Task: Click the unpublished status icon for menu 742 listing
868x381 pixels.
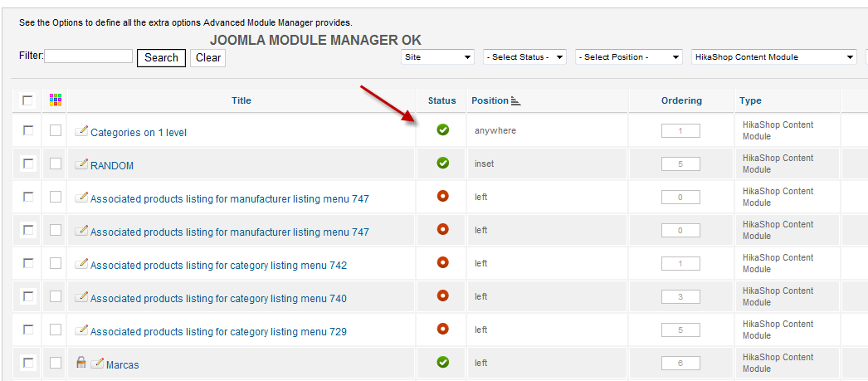Action: (x=442, y=262)
